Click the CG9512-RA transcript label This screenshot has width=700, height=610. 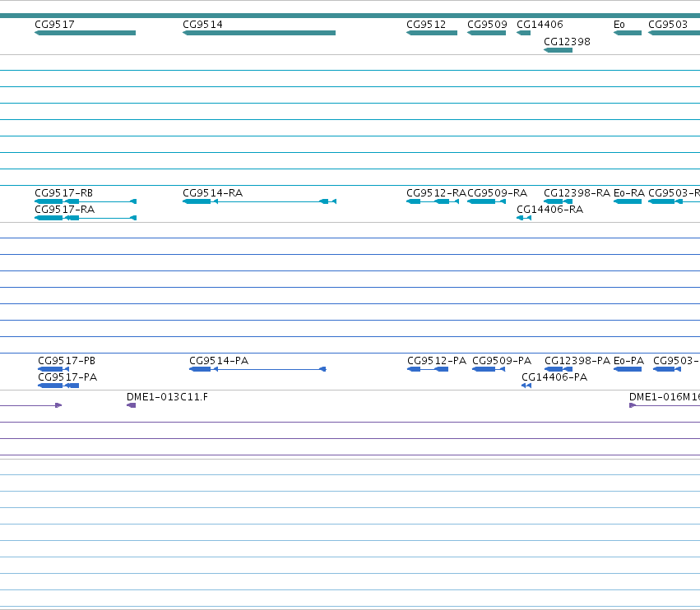pyautogui.click(x=436, y=193)
